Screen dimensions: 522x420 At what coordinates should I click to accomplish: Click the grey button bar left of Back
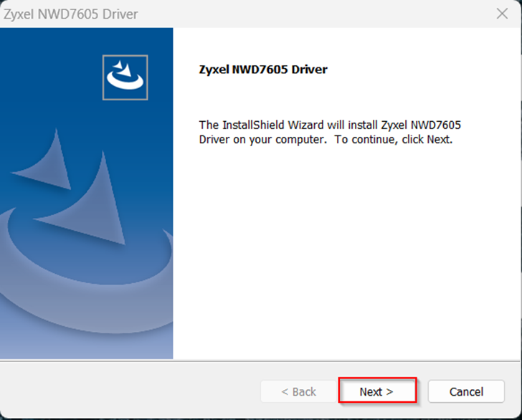click(129, 391)
